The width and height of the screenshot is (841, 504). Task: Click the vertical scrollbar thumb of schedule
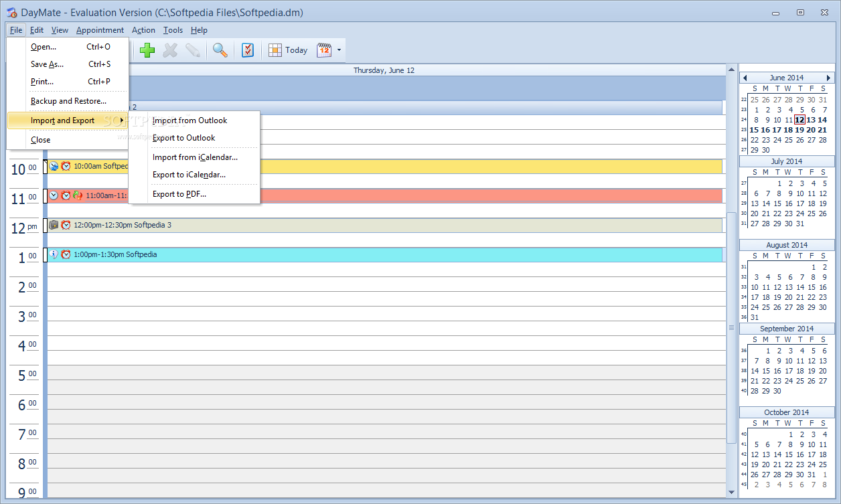click(x=731, y=328)
